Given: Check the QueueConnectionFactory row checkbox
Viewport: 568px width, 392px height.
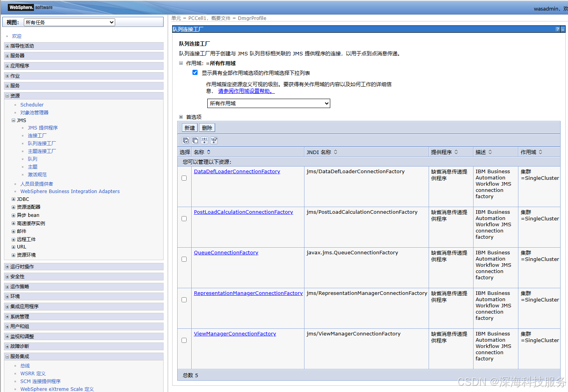Looking at the screenshot, I should coord(184,259).
